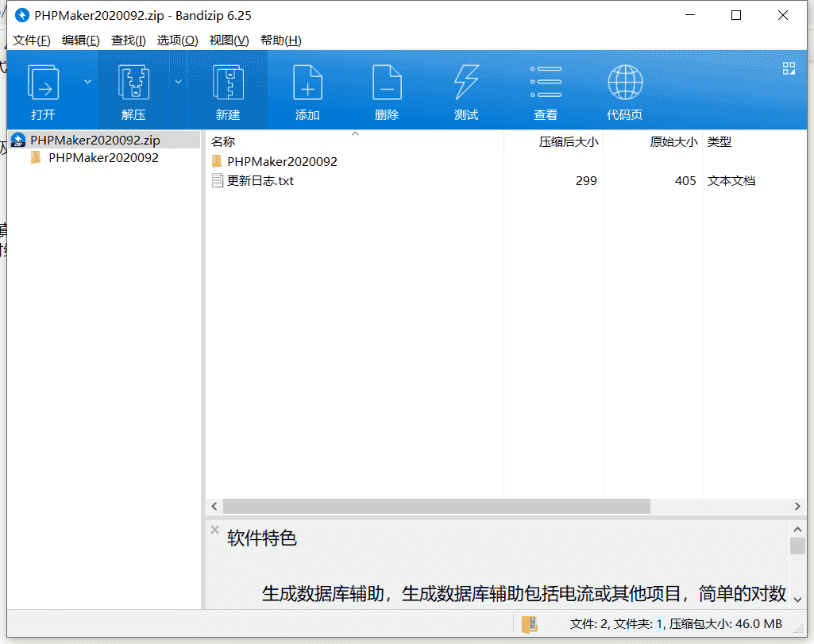Close the comment pane with X

(214, 530)
